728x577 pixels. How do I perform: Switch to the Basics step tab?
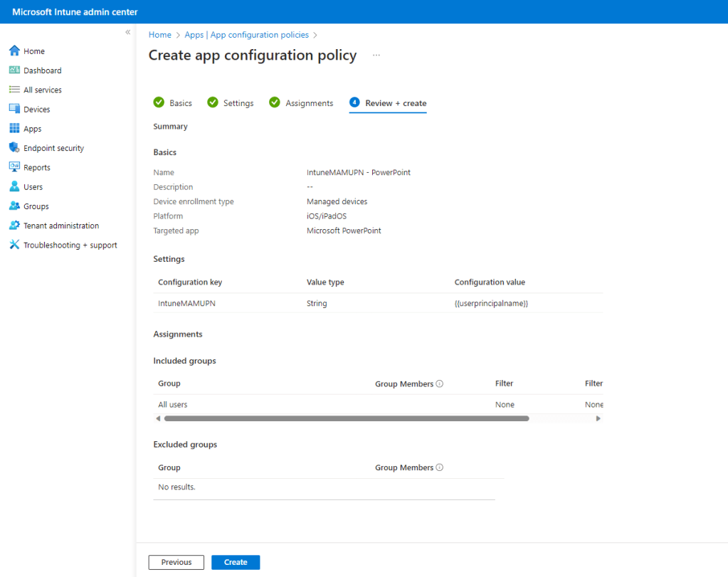[x=173, y=103]
